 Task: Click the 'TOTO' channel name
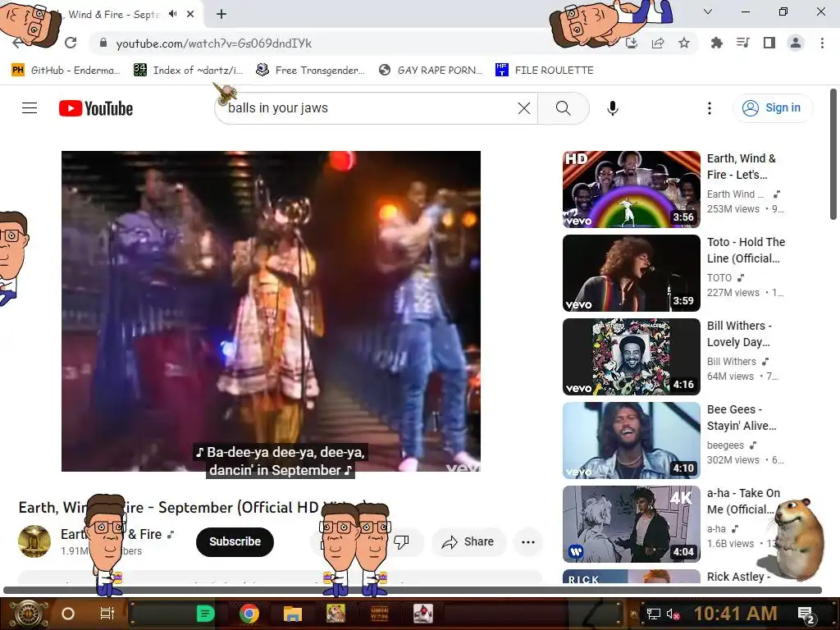click(719, 278)
